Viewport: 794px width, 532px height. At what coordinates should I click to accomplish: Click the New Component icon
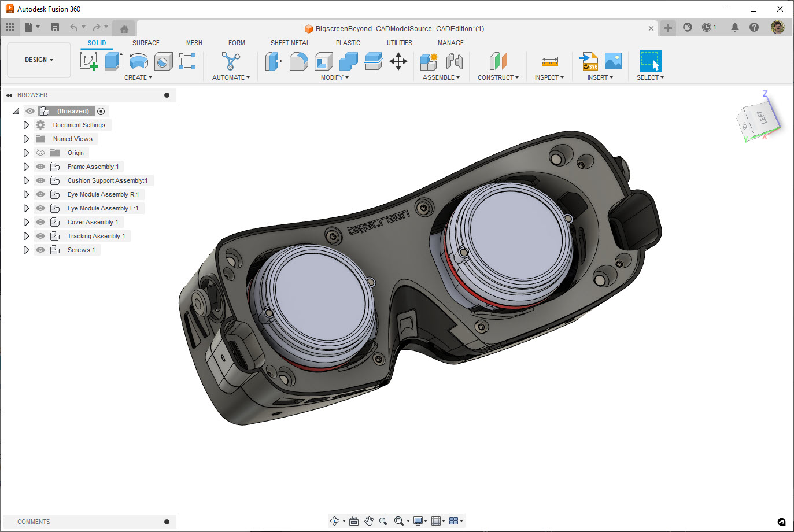point(429,61)
